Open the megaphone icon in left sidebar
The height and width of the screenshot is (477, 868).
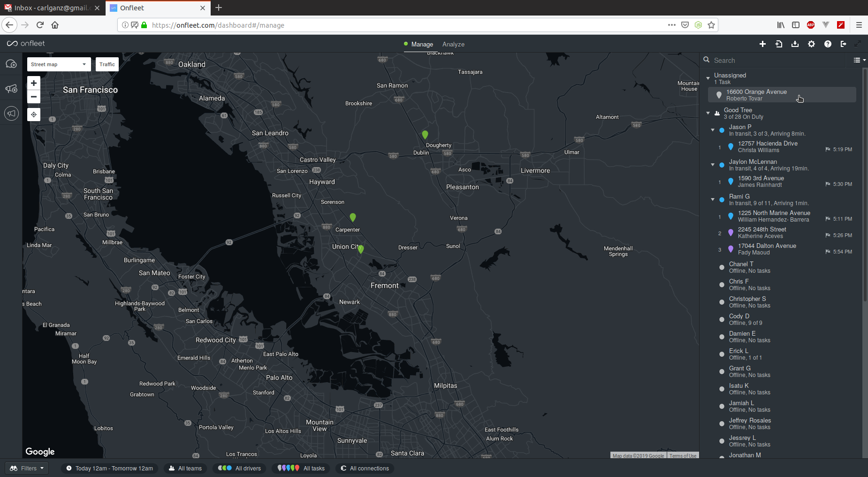click(x=11, y=113)
